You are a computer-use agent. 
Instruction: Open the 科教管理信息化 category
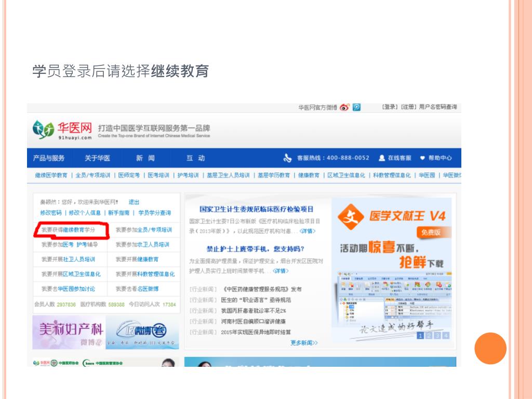[x=392, y=175]
